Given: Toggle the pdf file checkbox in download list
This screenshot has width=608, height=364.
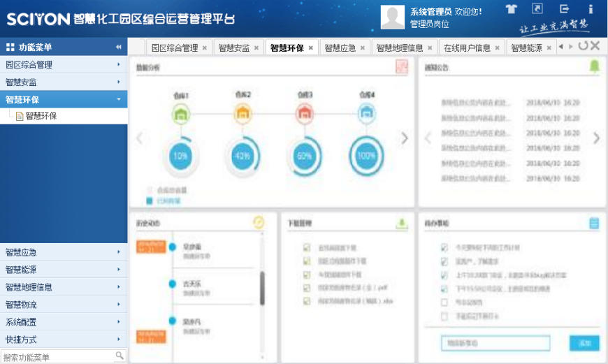Looking at the screenshot, I should click(306, 288).
